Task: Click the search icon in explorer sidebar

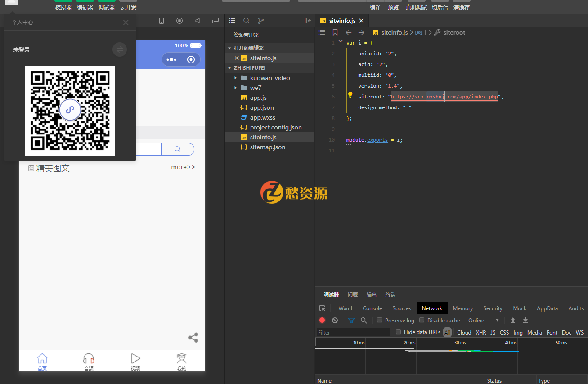Action: pyautogui.click(x=247, y=21)
